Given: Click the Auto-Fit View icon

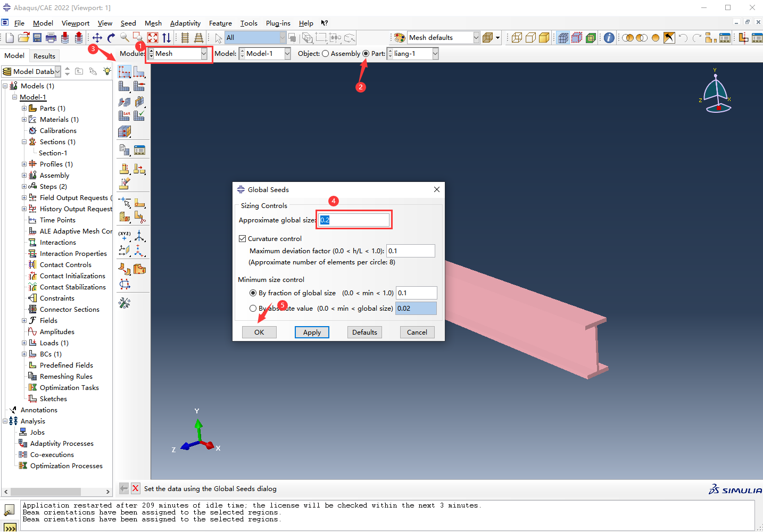Looking at the screenshot, I should tap(153, 38).
